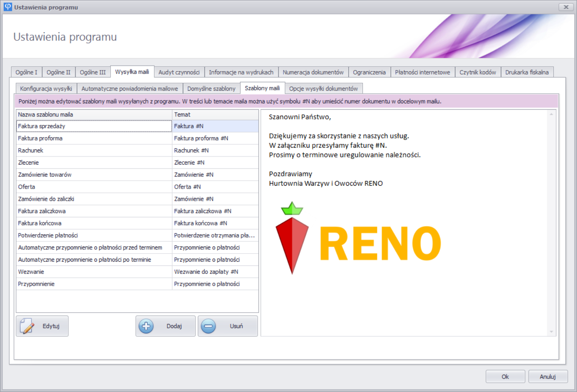The image size is (577, 392).
Task: Open the Ogólne II tab
Action: [x=58, y=72]
